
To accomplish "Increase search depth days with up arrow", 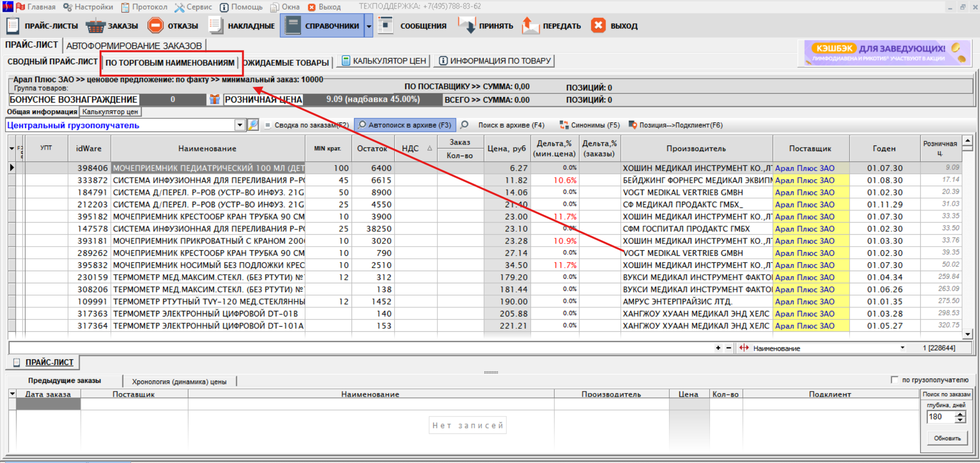I will (960, 414).
